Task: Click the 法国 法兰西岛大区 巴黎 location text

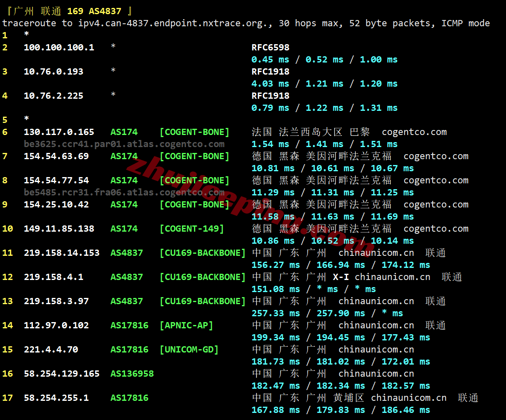Action: [311, 132]
